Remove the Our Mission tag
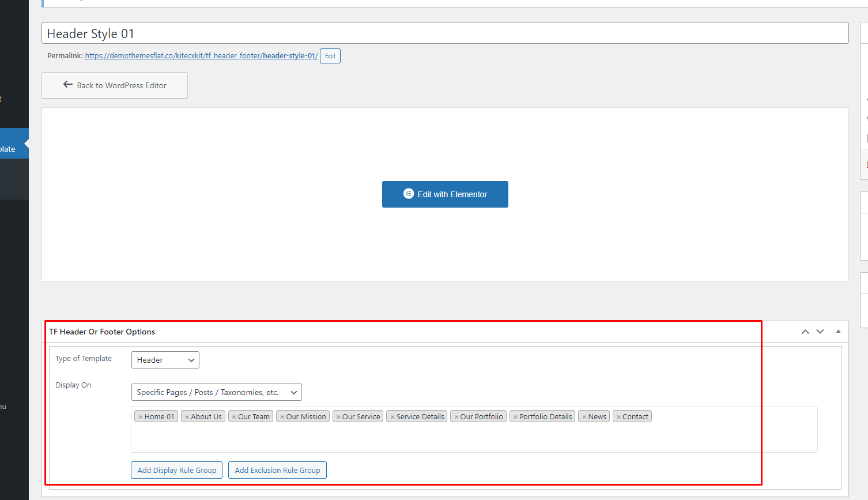This screenshot has width=868, height=500. tap(282, 417)
